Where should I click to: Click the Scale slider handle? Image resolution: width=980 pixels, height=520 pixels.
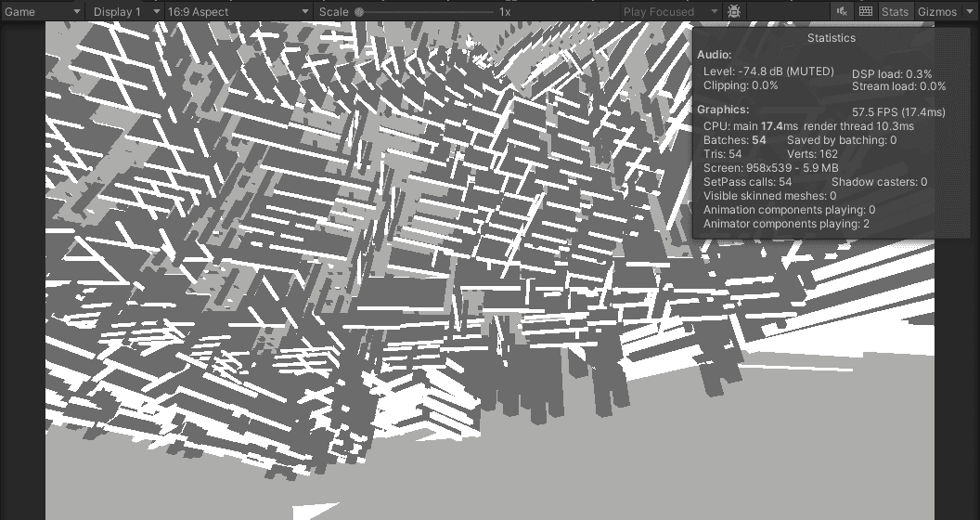359,12
